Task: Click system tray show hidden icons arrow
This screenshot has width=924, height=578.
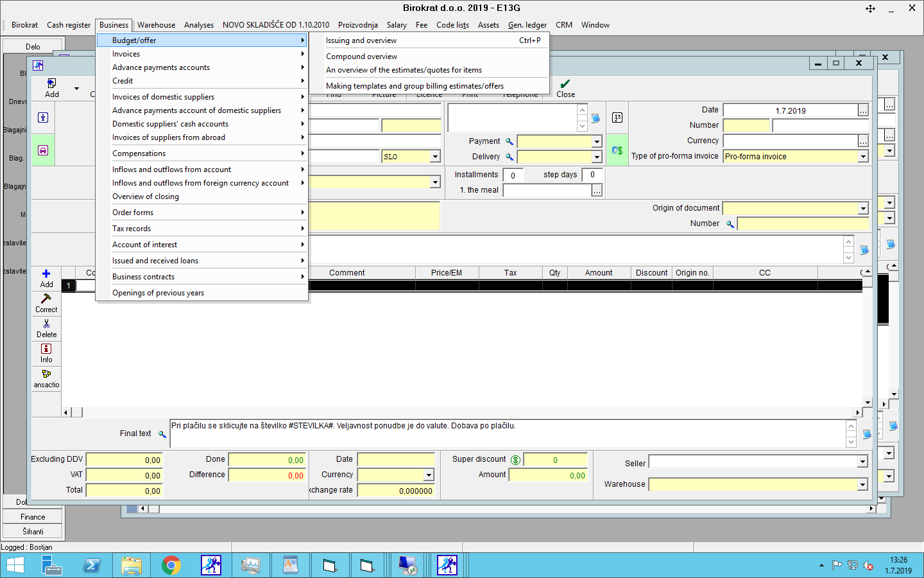Action: point(821,566)
